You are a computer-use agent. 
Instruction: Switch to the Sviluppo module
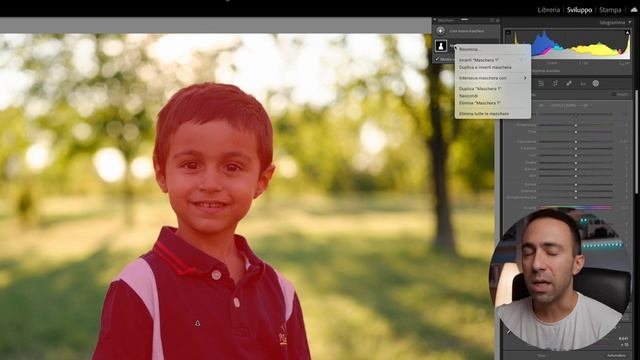579,10
